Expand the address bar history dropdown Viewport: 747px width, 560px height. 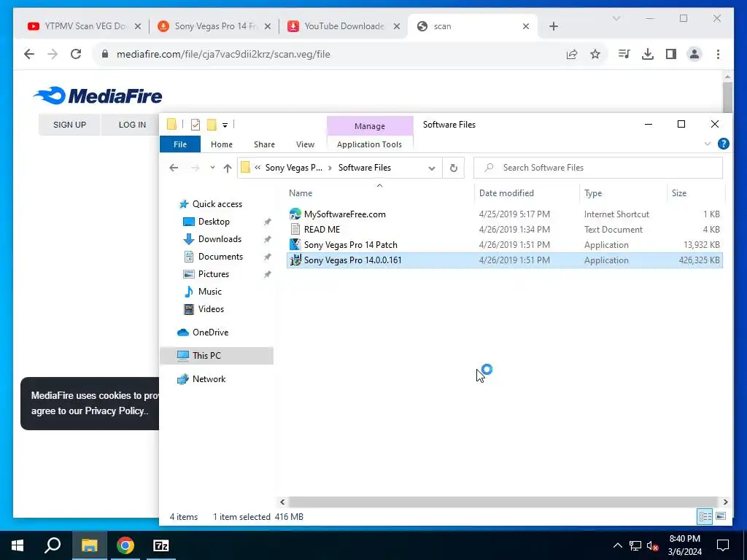click(432, 168)
